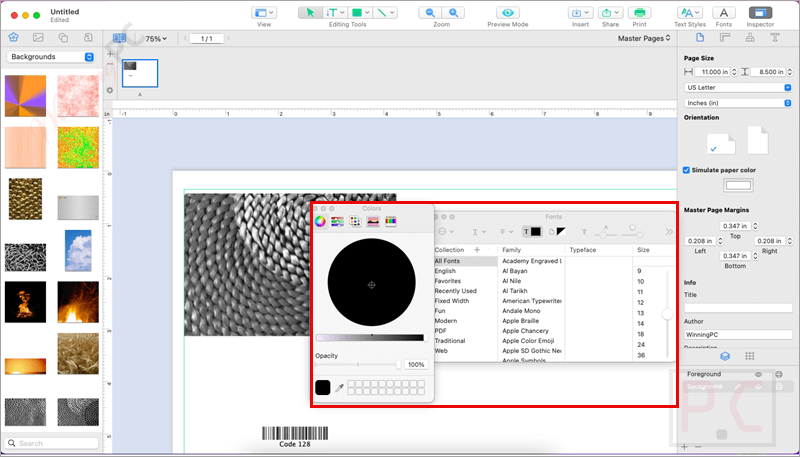Select the arrow Selection tool

click(310, 13)
